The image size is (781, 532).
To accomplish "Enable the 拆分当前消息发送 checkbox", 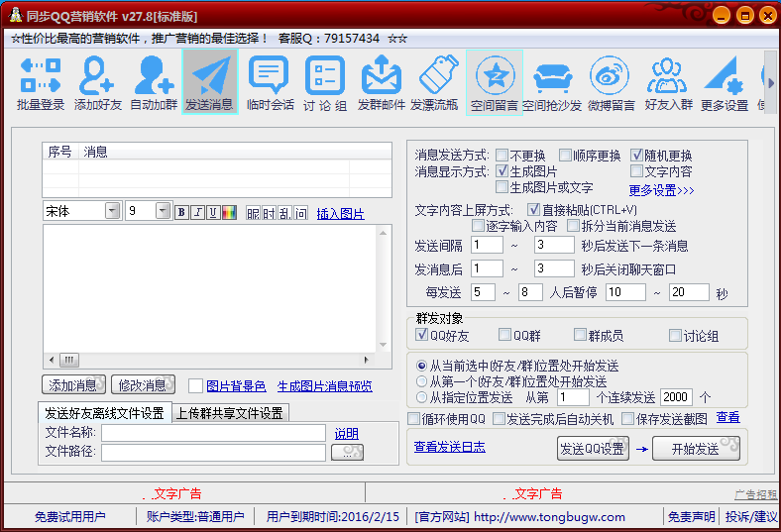I will click(x=574, y=226).
